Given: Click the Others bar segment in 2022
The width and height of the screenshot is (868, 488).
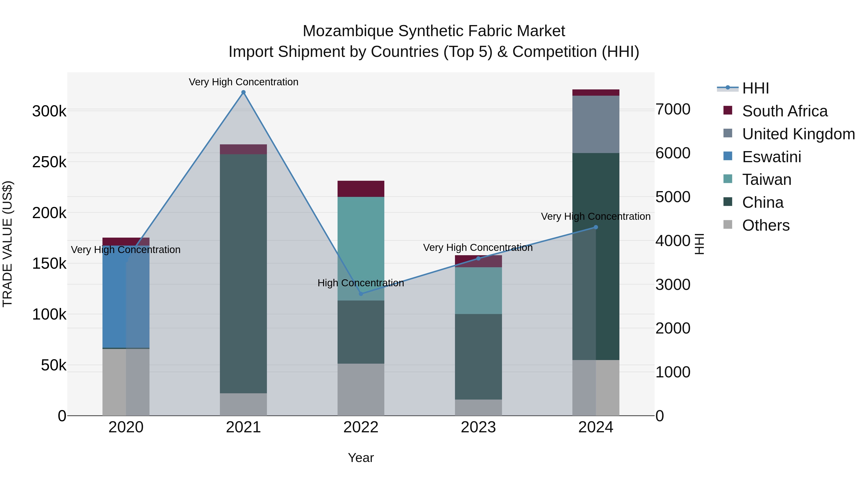Looking at the screenshot, I should click(361, 389).
